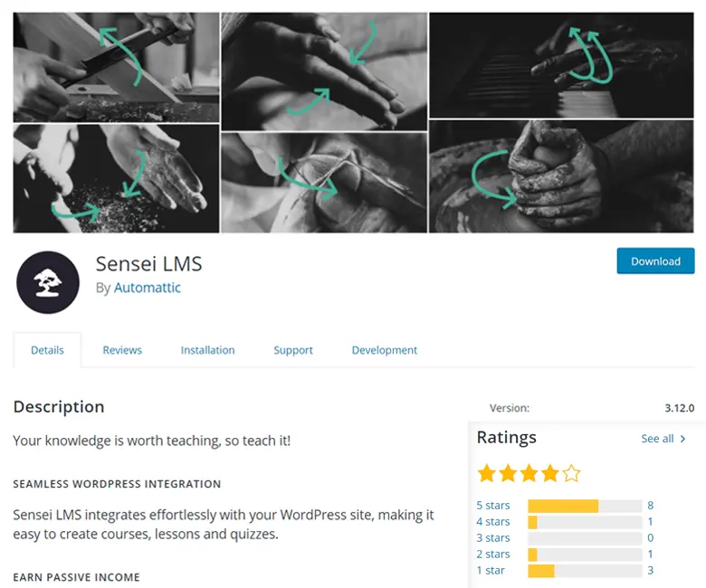Open the Reviews tab
The height and width of the screenshot is (588, 706).
click(x=122, y=350)
